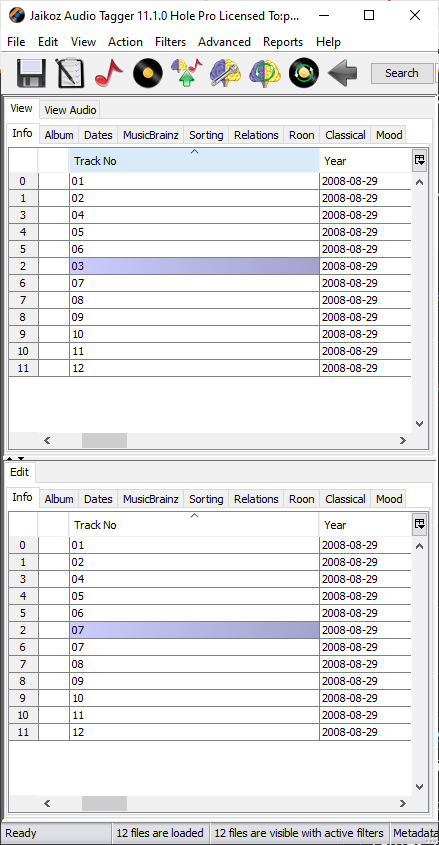Click Track No 01 in the Edit table

(194, 545)
